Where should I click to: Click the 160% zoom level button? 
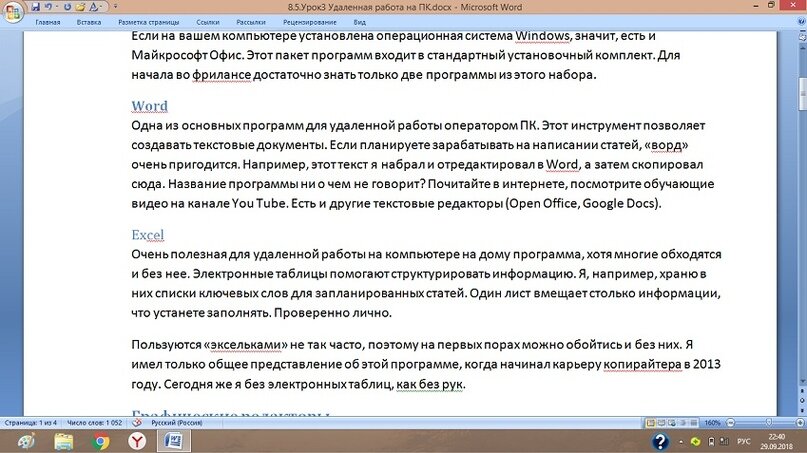tap(712, 423)
